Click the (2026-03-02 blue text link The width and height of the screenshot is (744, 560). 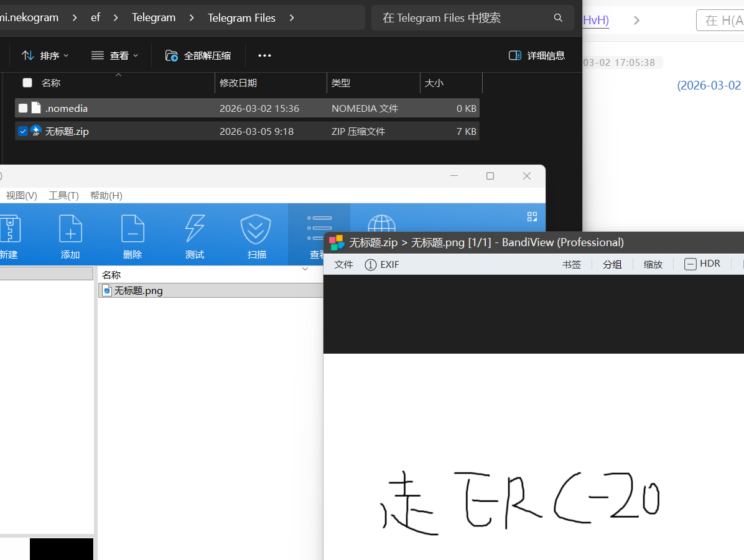pyautogui.click(x=709, y=85)
